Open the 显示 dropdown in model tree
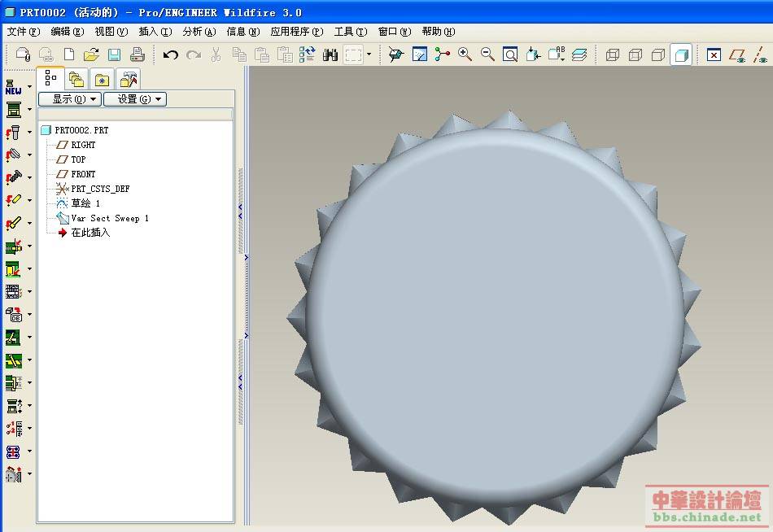The height and width of the screenshot is (532, 773). (x=70, y=99)
